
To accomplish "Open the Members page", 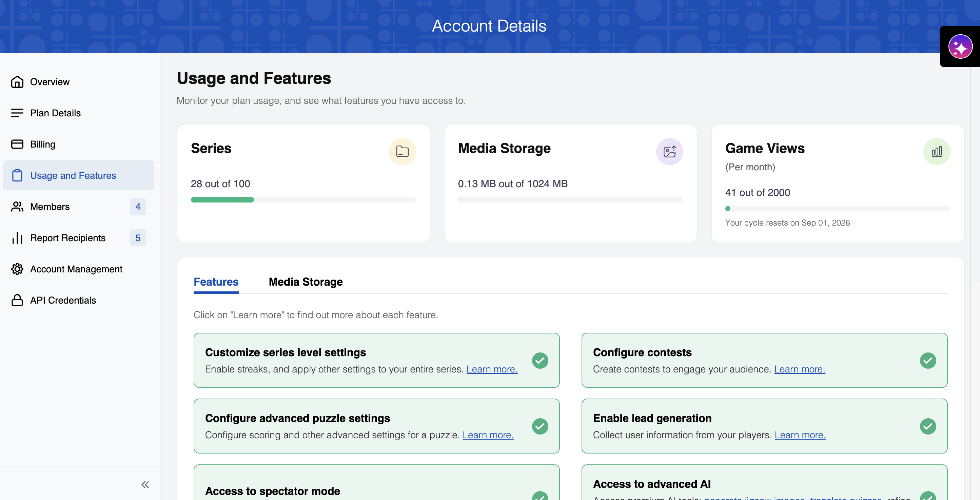I will [79, 207].
